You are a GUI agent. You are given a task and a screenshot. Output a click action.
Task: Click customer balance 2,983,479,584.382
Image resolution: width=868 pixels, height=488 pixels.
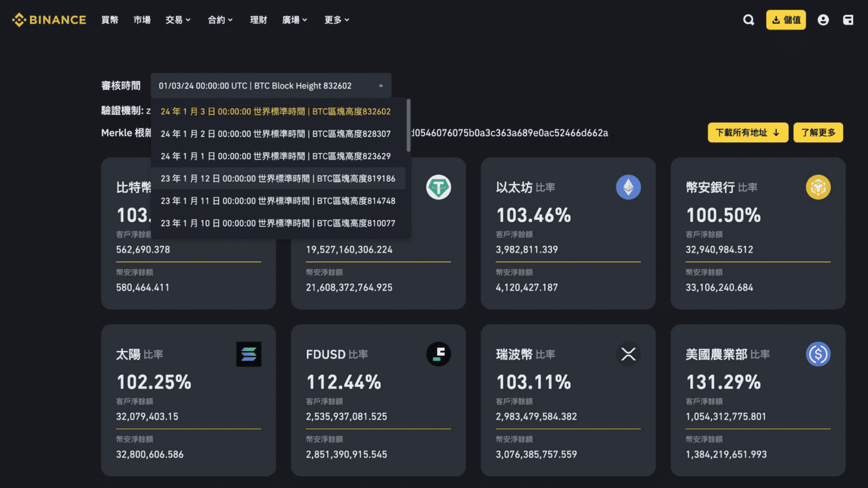pyautogui.click(x=536, y=416)
